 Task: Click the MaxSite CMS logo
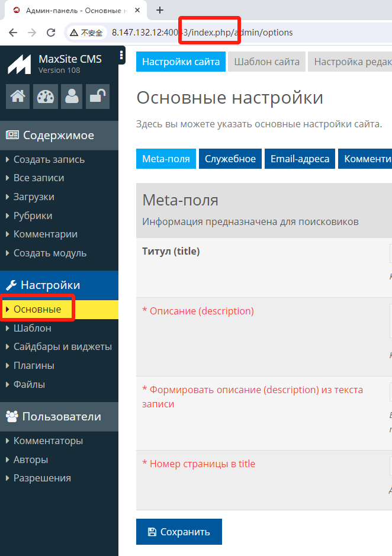[20, 64]
